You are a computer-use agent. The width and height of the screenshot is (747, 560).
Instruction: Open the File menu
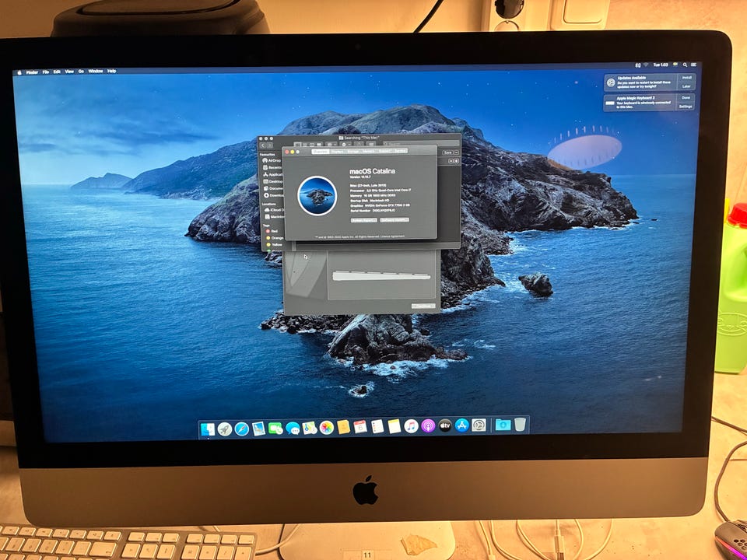pyautogui.click(x=46, y=72)
